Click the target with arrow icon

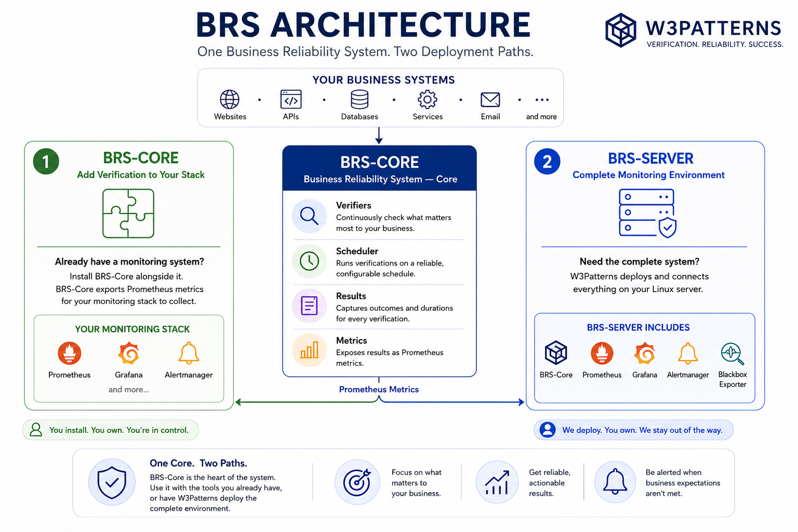pos(357,482)
